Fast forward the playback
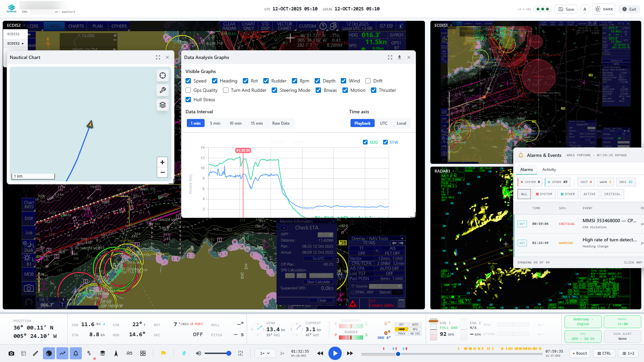The image size is (644, 362). tap(350, 353)
